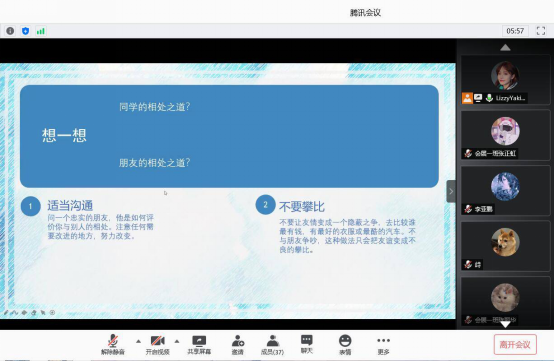Toggle share screen (共享屏幕)

point(199,345)
